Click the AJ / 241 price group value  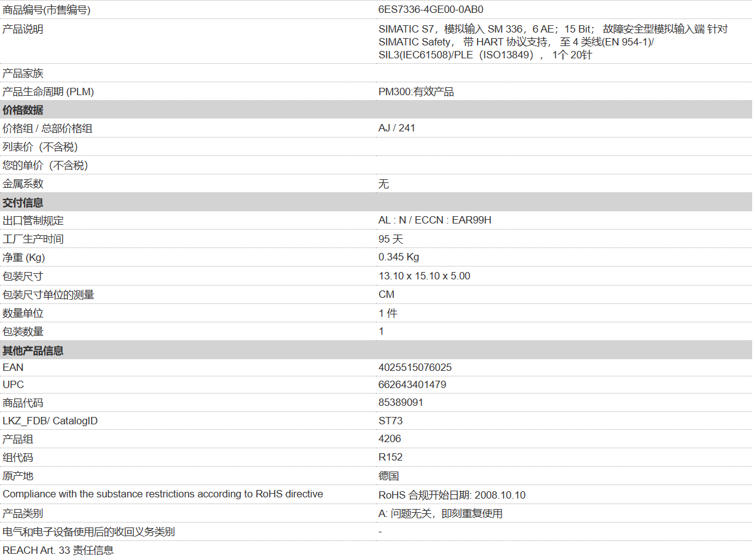click(x=396, y=128)
